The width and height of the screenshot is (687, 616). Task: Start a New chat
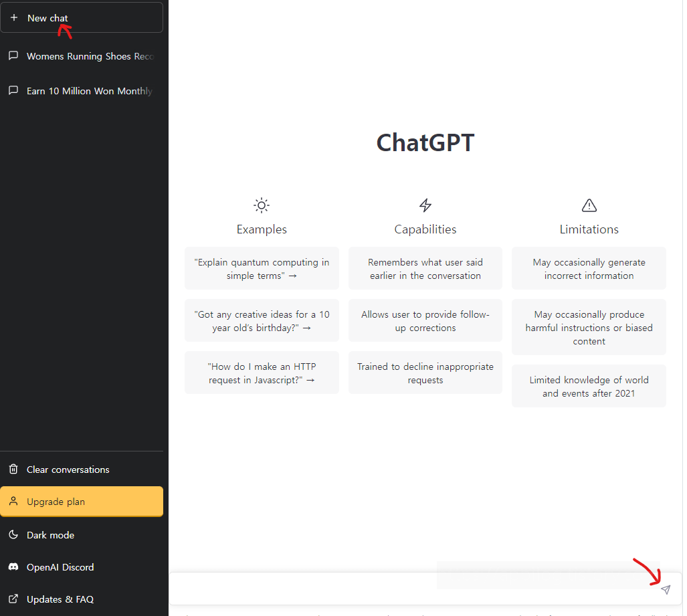pyautogui.click(x=82, y=17)
